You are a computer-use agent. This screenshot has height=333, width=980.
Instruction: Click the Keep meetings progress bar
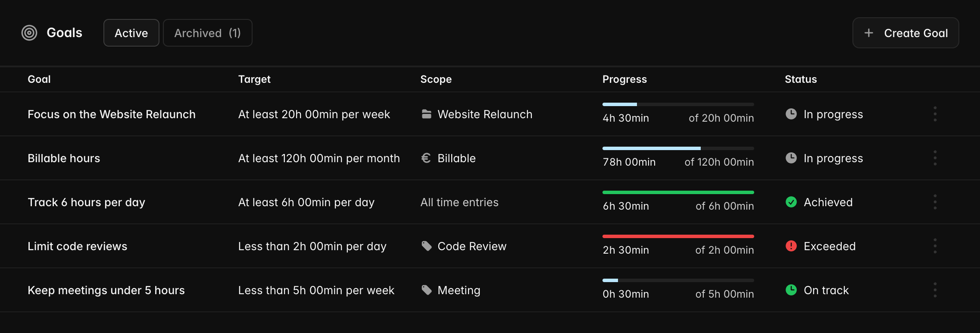click(x=678, y=280)
